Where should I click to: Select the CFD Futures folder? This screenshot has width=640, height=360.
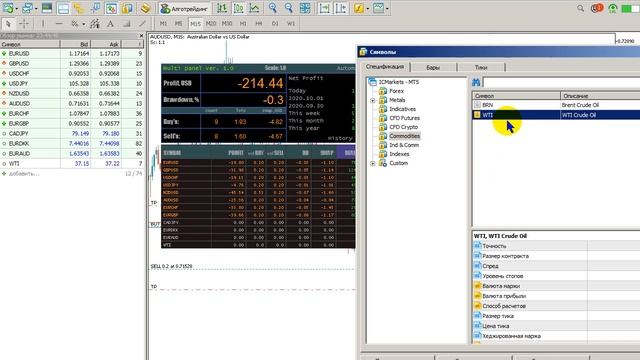click(404, 118)
